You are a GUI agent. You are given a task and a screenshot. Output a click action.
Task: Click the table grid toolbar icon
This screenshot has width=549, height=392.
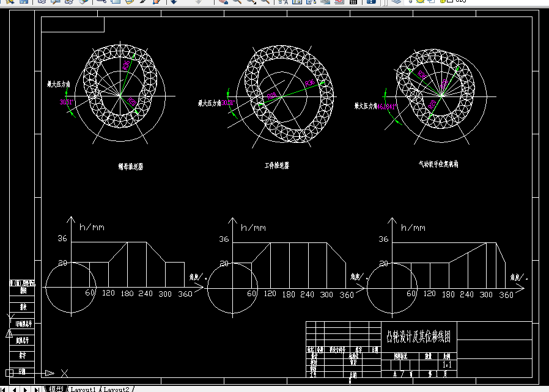tap(353, 1)
